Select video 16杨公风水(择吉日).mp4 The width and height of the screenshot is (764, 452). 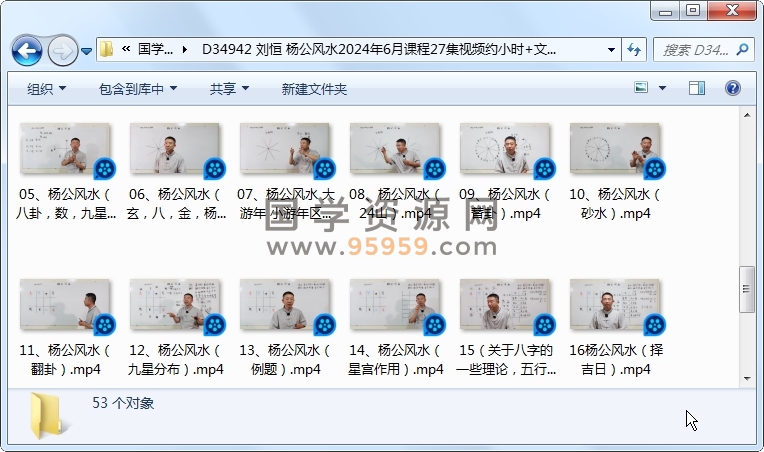[x=614, y=306]
